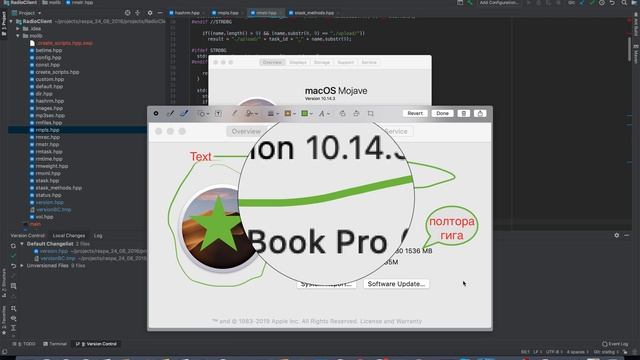Select the Text box tool in Markup toolbar
This screenshot has height=360, width=640.
tap(218, 113)
